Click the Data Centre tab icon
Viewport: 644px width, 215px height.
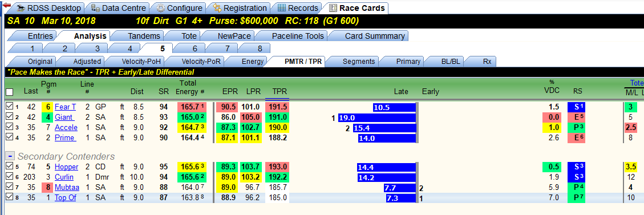95,8
